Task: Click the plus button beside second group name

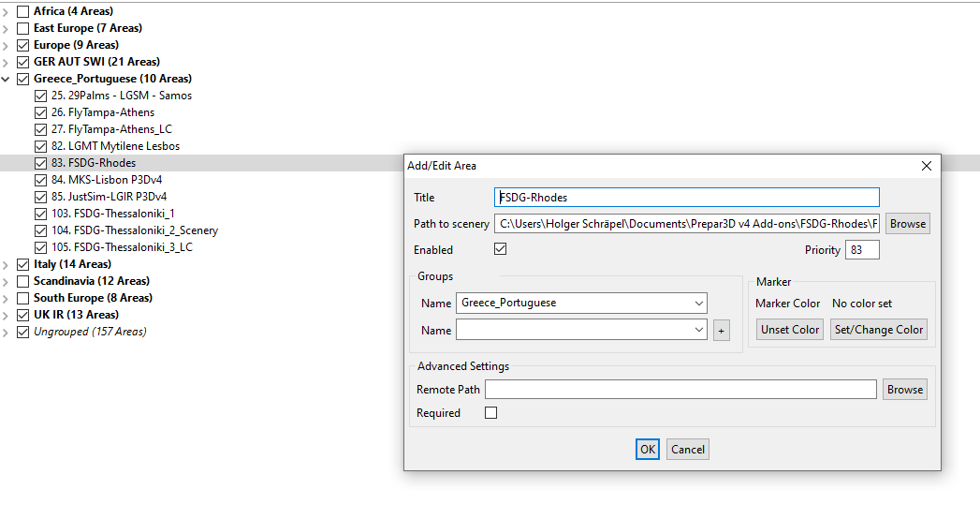Action: coord(721,330)
